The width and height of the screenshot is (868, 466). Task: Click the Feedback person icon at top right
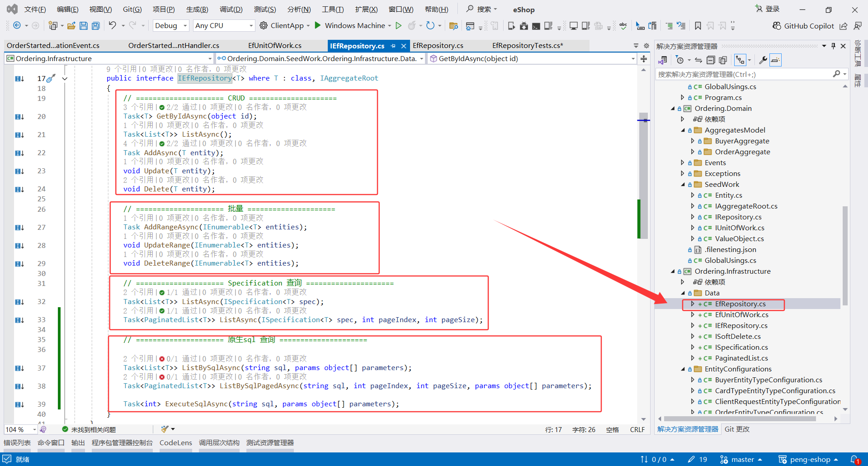click(x=858, y=26)
